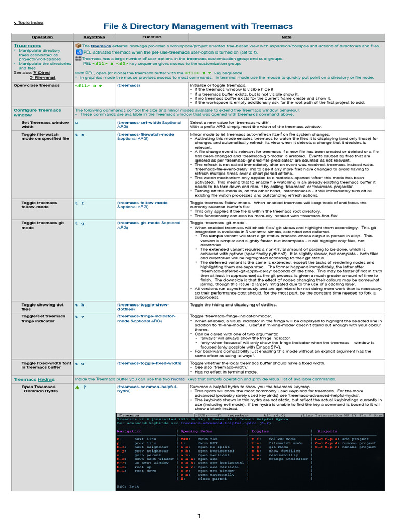Open treemacs-common-helpful-hydra function link

click(147, 389)
